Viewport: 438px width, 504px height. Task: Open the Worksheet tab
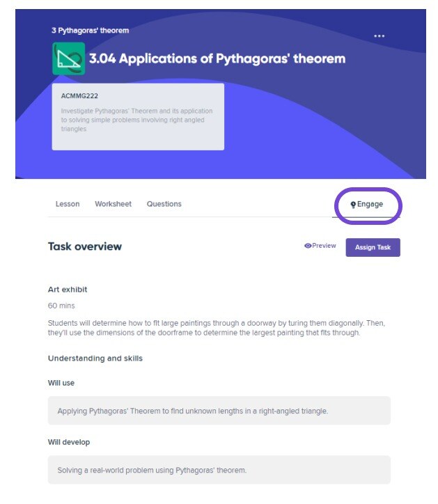pos(114,204)
